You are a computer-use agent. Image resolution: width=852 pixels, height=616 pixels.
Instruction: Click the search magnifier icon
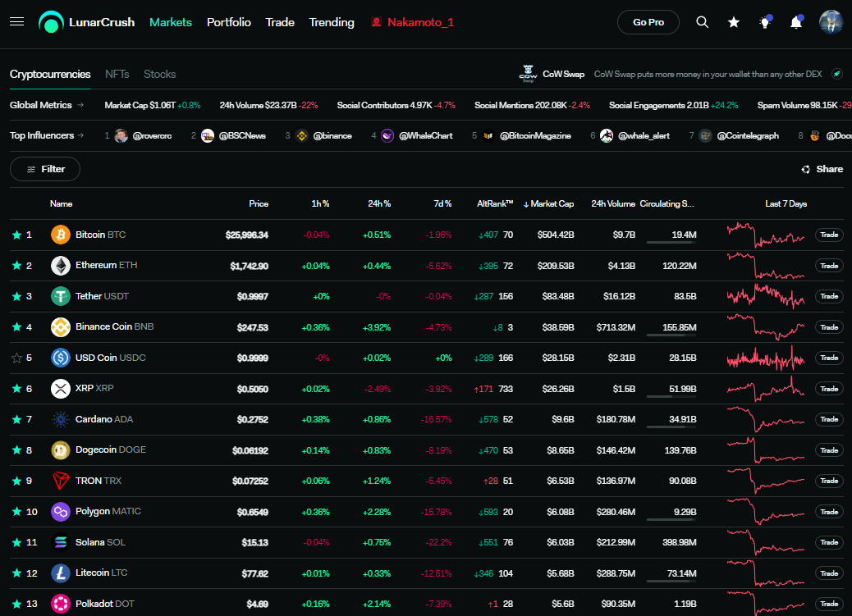click(702, 22)
